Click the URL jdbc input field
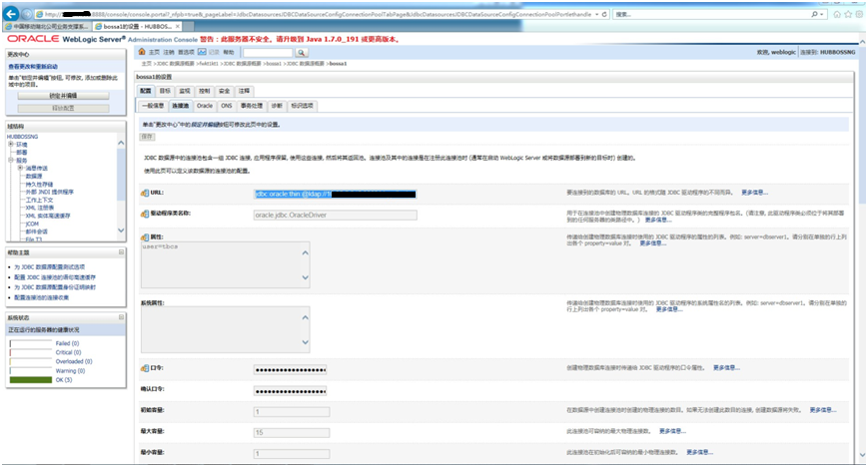 335,195
